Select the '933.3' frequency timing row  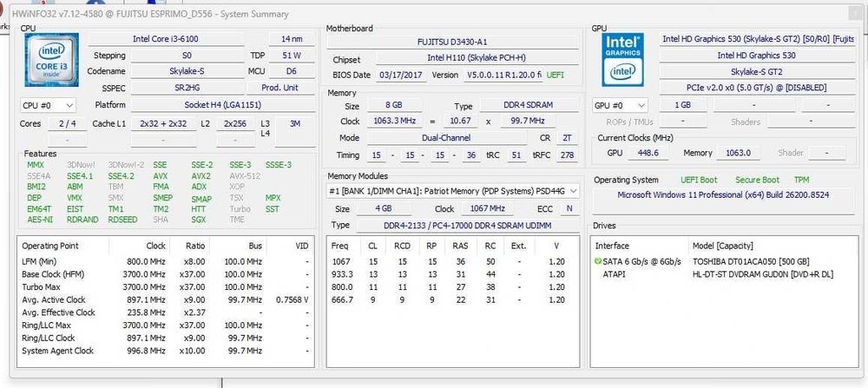(452, 274)
